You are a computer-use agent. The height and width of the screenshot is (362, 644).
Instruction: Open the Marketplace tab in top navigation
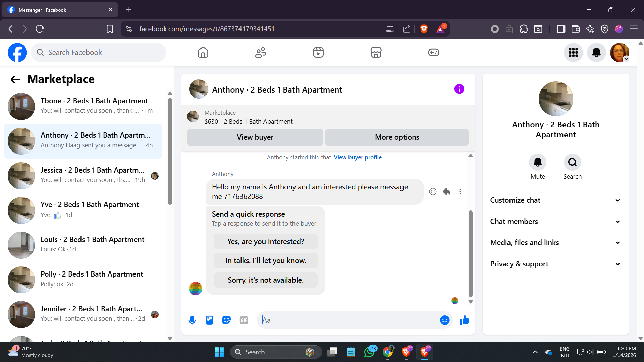click(376, 52)
